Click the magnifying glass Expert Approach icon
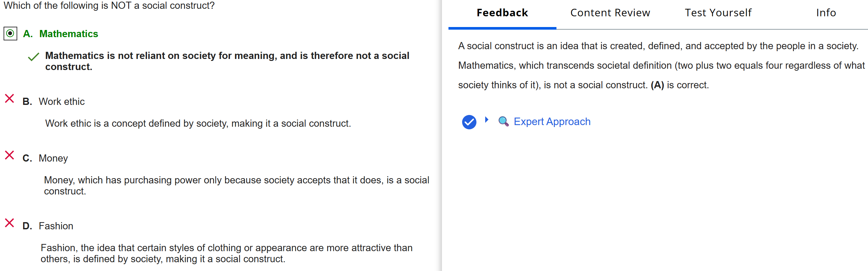The image size is (868, 271). pyautogui.click(x=503, y=121)
